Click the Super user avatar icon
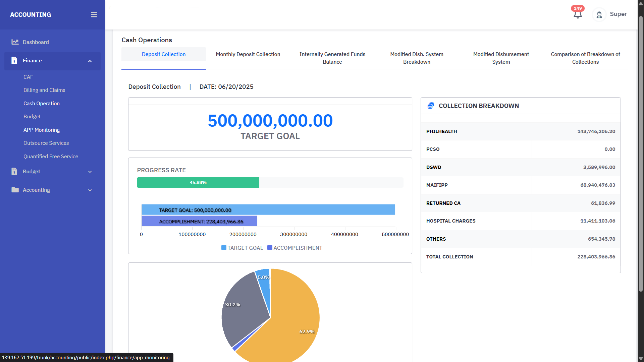 click(x=599, y=15)
